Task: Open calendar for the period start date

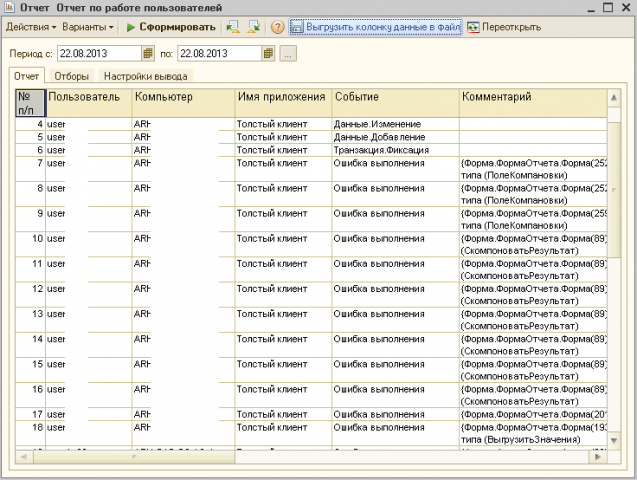Action: pos(148,53)
